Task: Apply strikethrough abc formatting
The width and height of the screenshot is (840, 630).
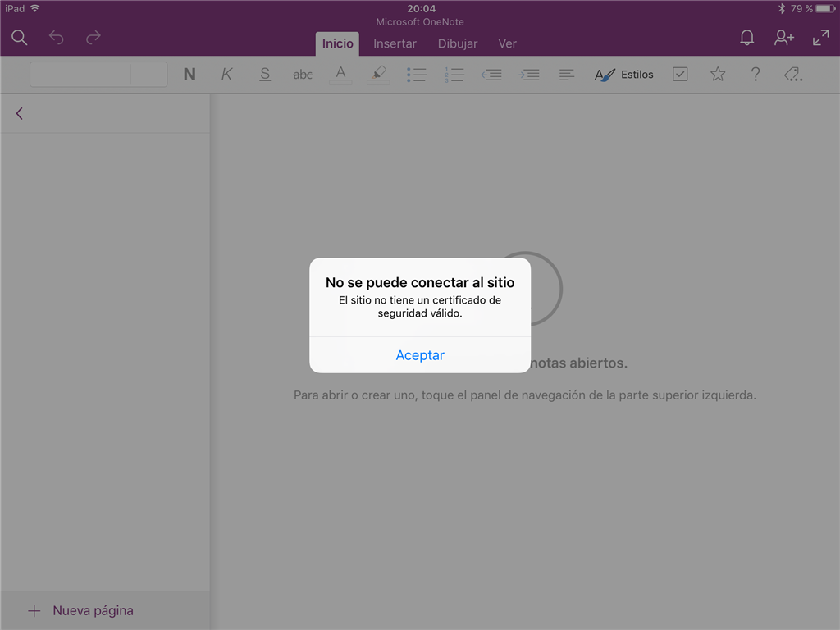Action: point(303,75)
